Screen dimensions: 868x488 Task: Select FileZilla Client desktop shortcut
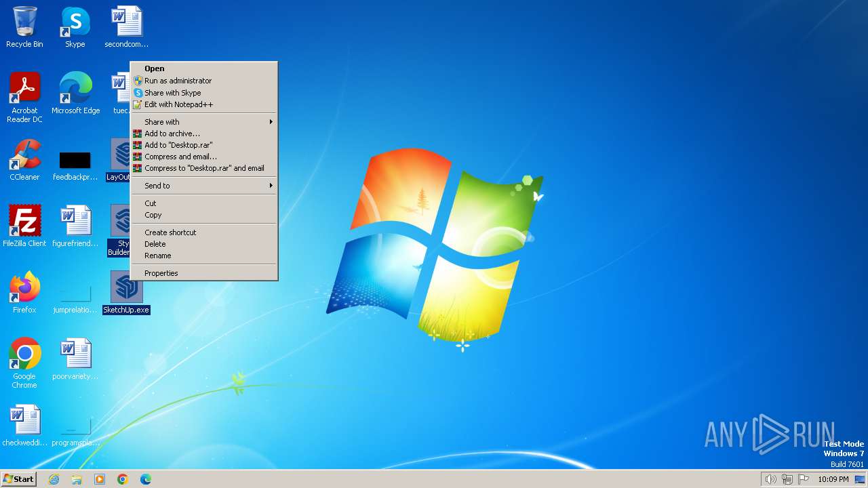(24, 226)
